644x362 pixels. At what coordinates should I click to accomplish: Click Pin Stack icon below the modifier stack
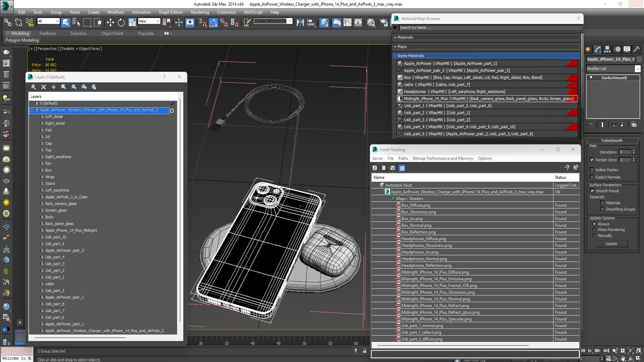[591, 124]
